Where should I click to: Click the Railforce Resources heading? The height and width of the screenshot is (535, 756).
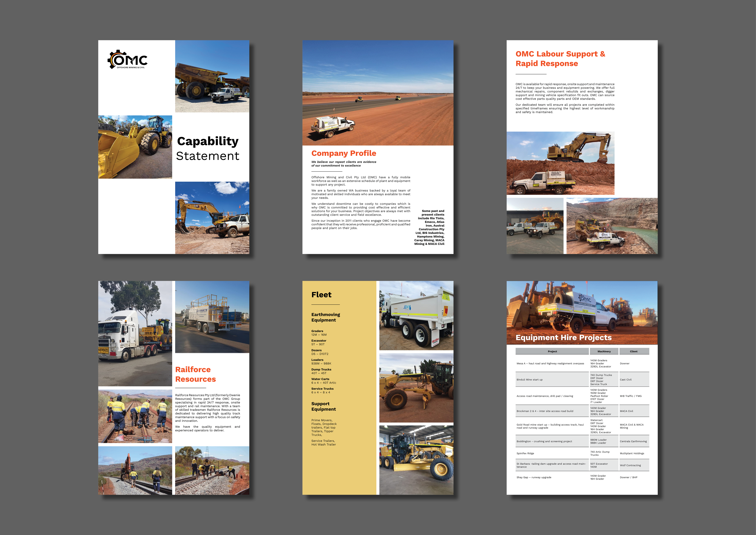click(x=195, y=374)
